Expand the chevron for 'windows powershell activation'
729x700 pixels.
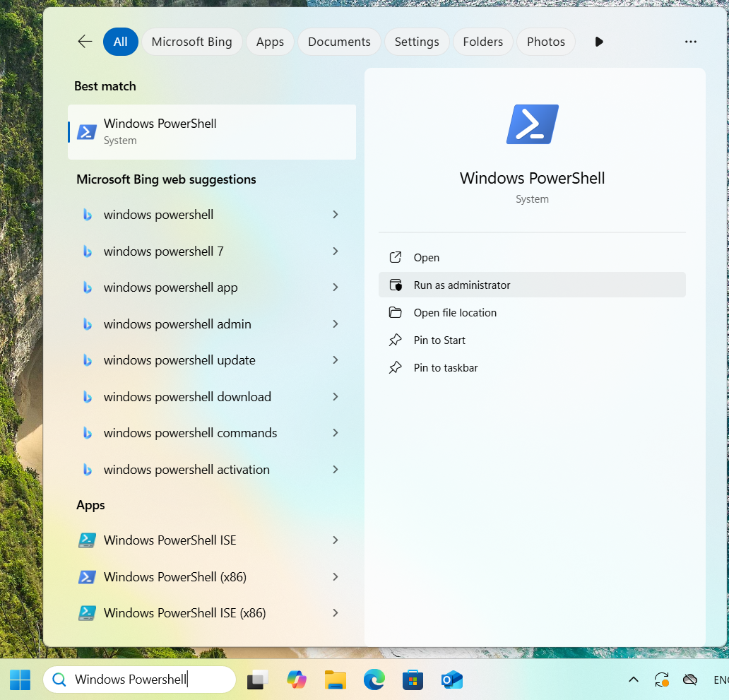pos(336,470)
